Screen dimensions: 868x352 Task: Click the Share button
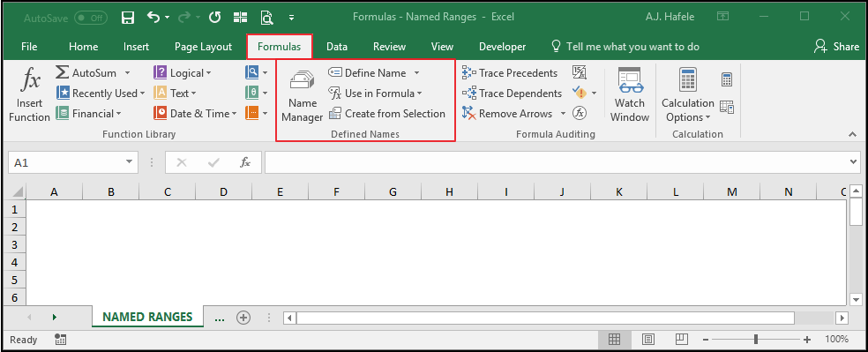pos(836,47)
